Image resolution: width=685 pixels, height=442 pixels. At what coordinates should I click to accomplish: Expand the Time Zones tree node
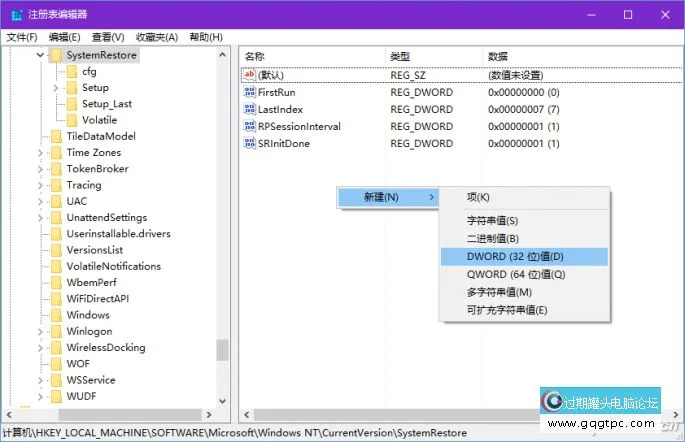point(40,153)
